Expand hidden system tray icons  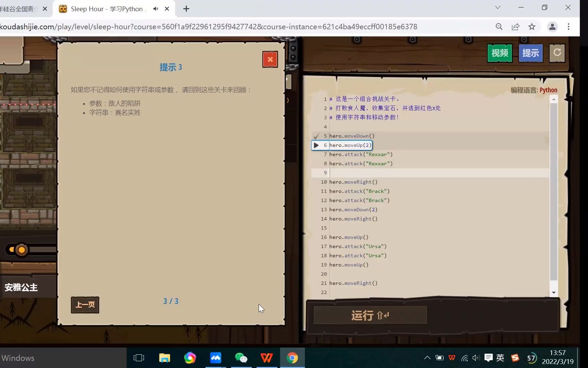click(x=427, y=358)
